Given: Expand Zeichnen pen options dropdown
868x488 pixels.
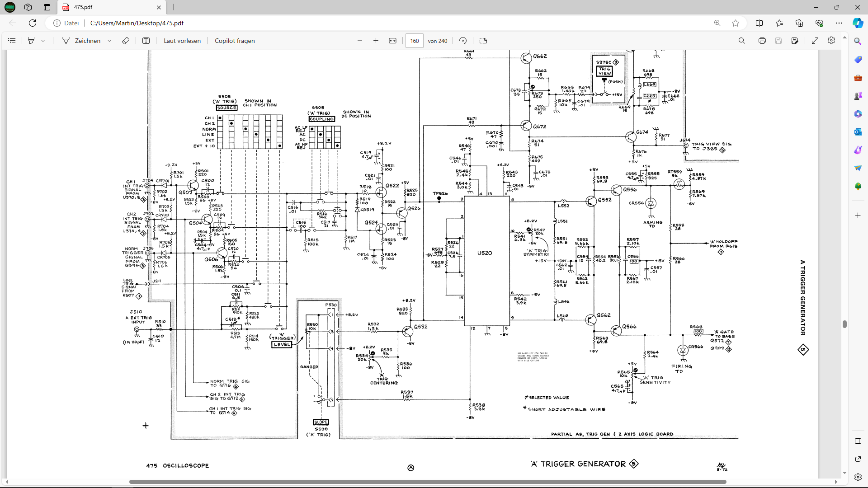Looking at the screenshot, I should 109,41.
